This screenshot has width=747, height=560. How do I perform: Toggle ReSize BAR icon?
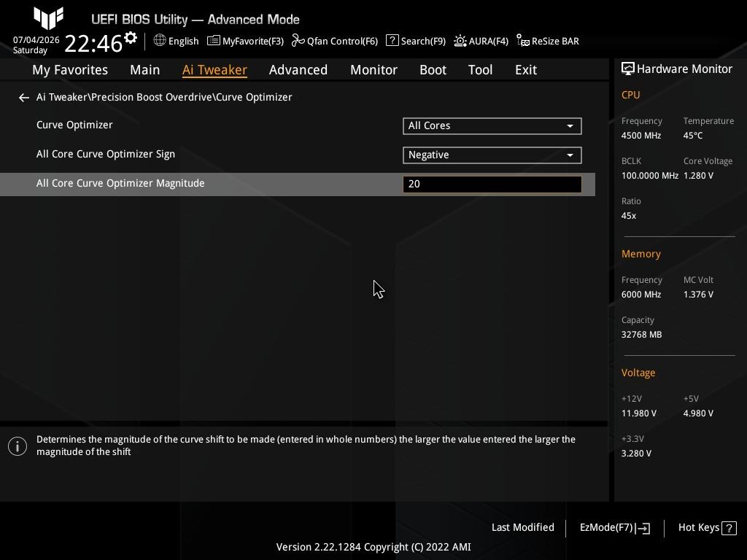(522, 41)
